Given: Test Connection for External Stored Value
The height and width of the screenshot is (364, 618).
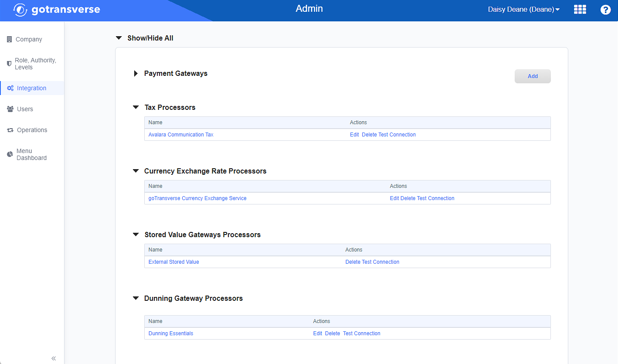Looking at the screenshot, I should tap(380, 262).
